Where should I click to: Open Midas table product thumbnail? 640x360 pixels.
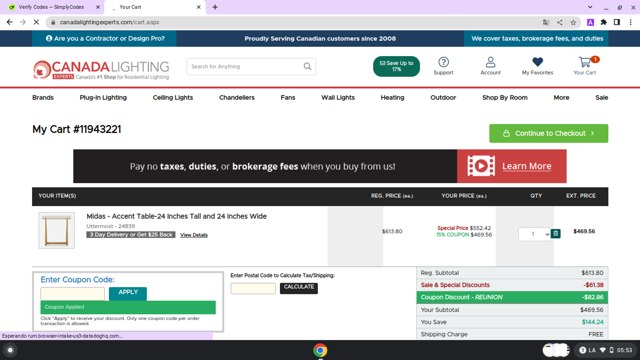(x=56, y=230)
